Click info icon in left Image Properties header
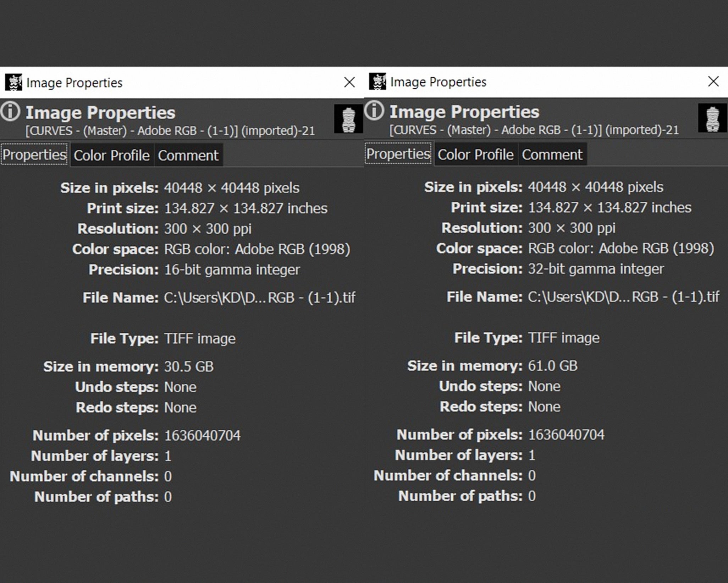 pyautogui.click(x=10, y=111)
